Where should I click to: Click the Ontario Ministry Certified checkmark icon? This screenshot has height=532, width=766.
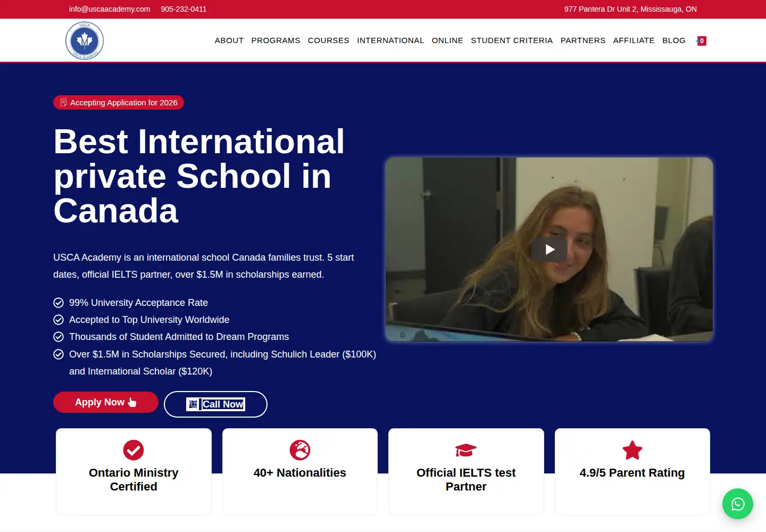pyautogui.click(x=134, y=450)
